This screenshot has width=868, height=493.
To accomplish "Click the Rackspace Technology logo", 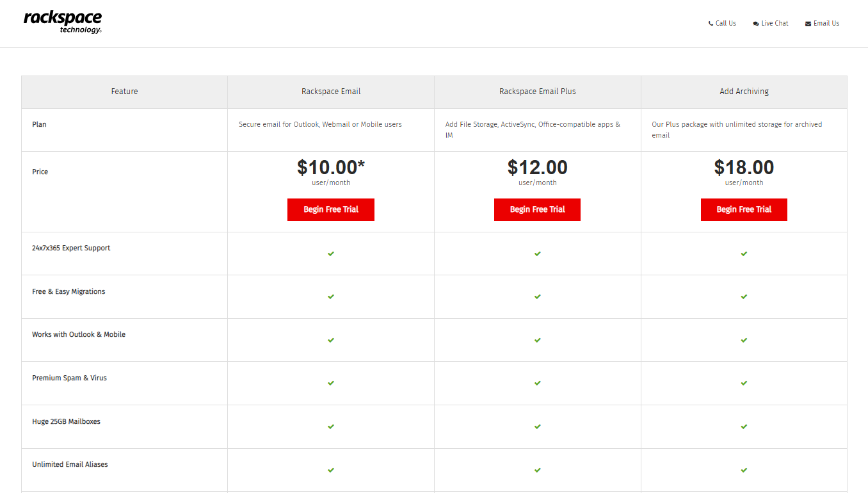I will pyautogui.click(x=63, y=22).
